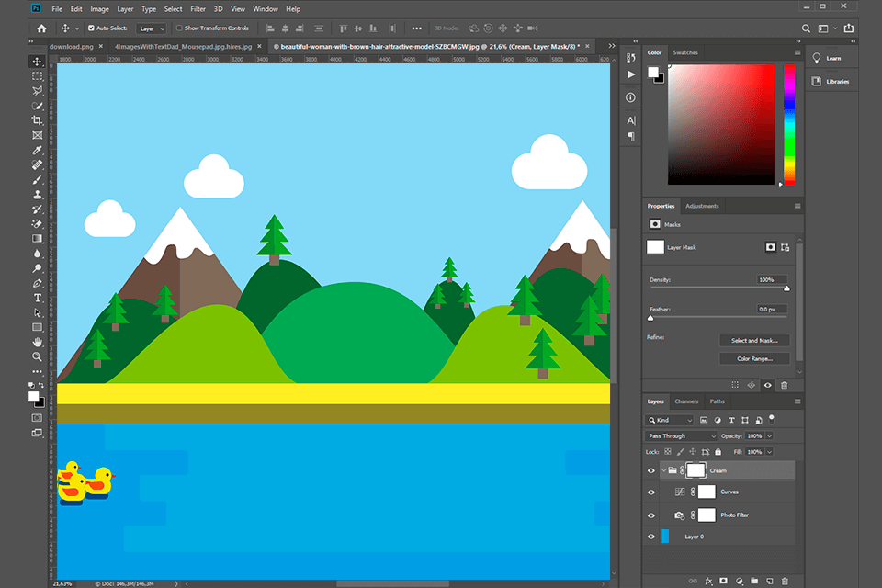Click the hue spectrum slider

pyautogui.click(x=789, y=124)
